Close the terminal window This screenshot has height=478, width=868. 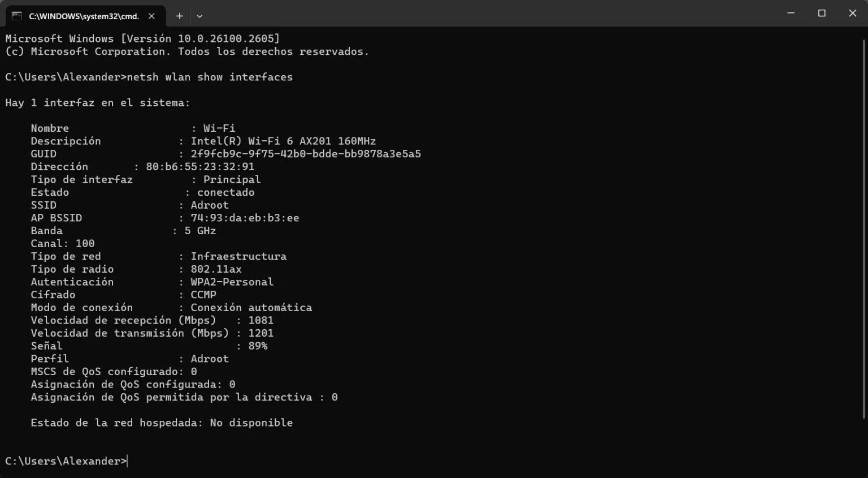[852, 13]
